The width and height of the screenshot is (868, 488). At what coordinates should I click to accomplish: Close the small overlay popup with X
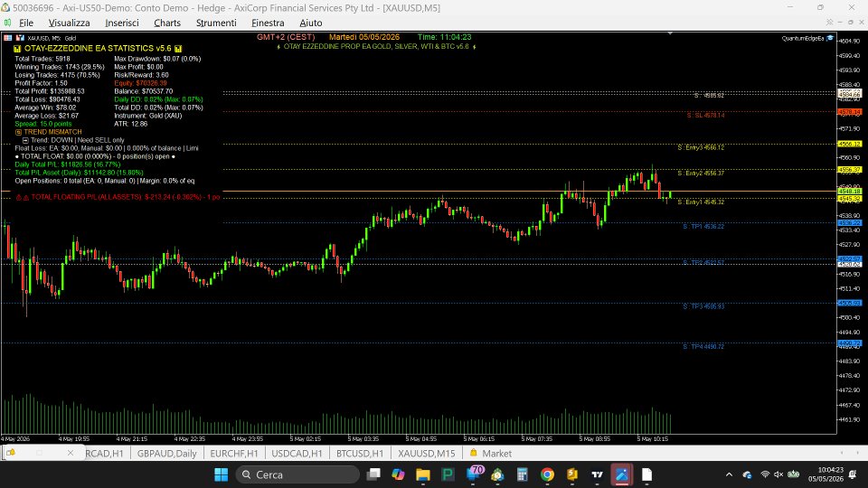click(71, 453)
